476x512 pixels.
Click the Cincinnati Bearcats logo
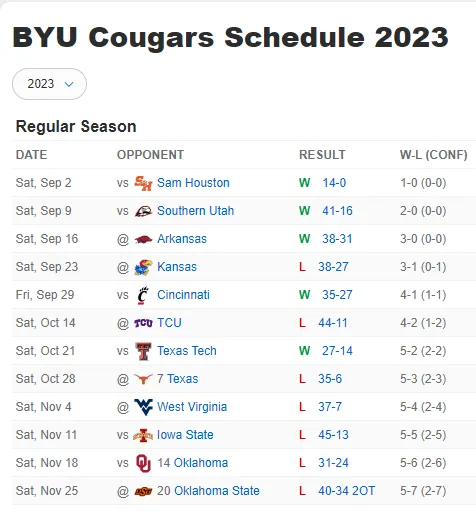point(143,295)
